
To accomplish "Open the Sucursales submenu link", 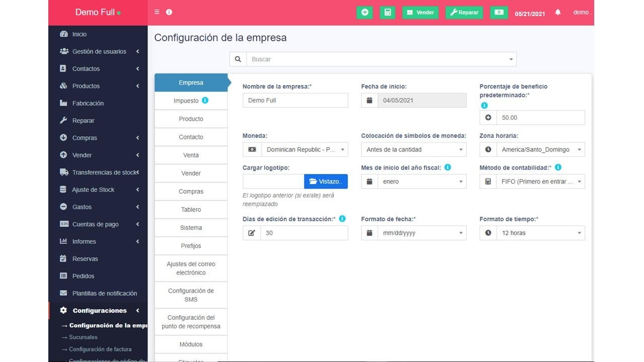I will [x=83, y=337].
